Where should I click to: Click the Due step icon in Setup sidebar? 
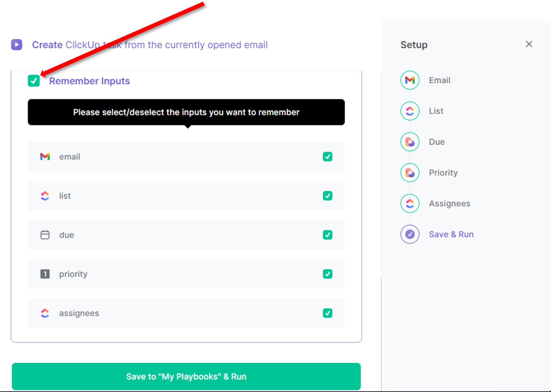coord(410,142)
